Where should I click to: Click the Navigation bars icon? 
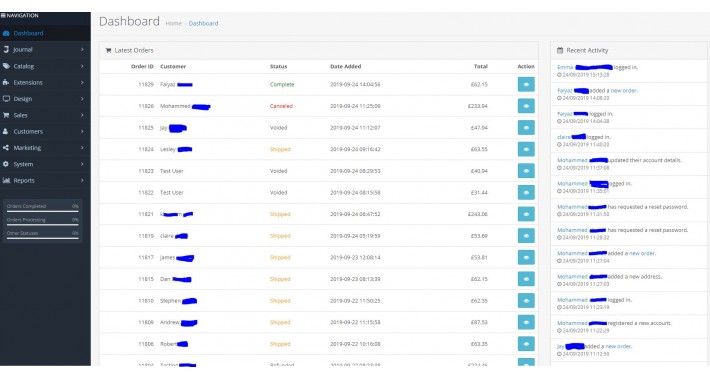pyautogui.click(x=3, y=15)
